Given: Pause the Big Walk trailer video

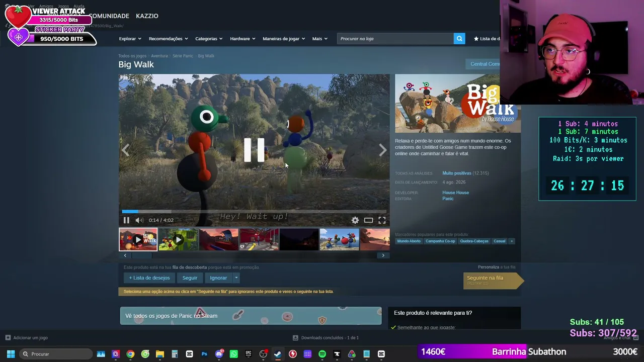Looking at the screenshot, I should tap(126, 220).
